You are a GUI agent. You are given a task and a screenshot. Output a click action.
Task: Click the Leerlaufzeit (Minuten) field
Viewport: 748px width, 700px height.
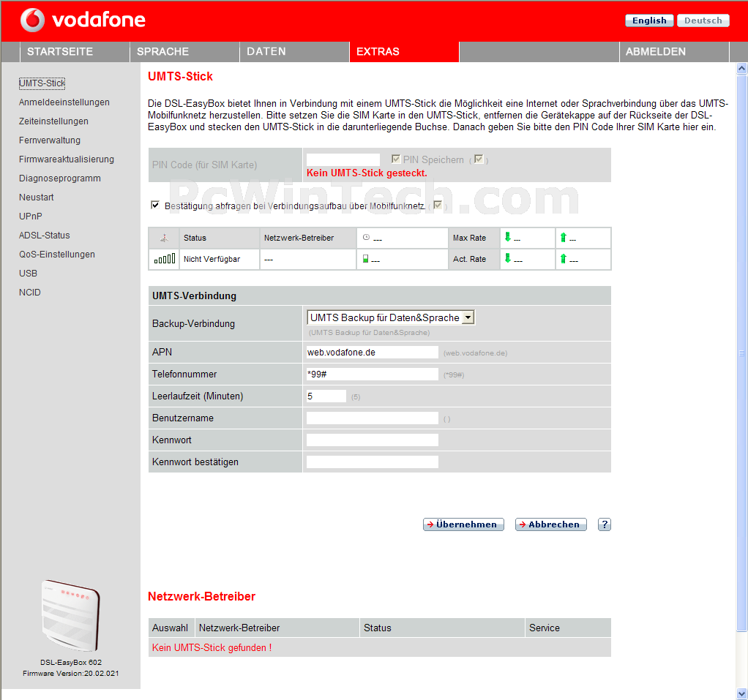(x=326, y=396)
